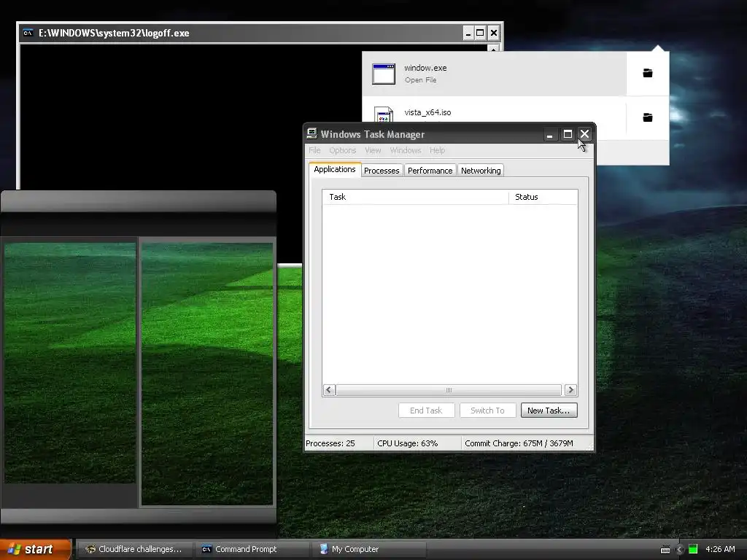Maximize the logoff.exe console window
This screenshot has width=747, height=560.
(480, 33)
